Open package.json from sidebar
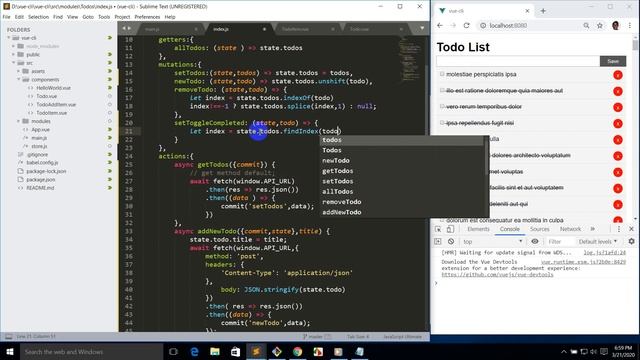Screen dimensions: 640x360 (x=40, y=180)
